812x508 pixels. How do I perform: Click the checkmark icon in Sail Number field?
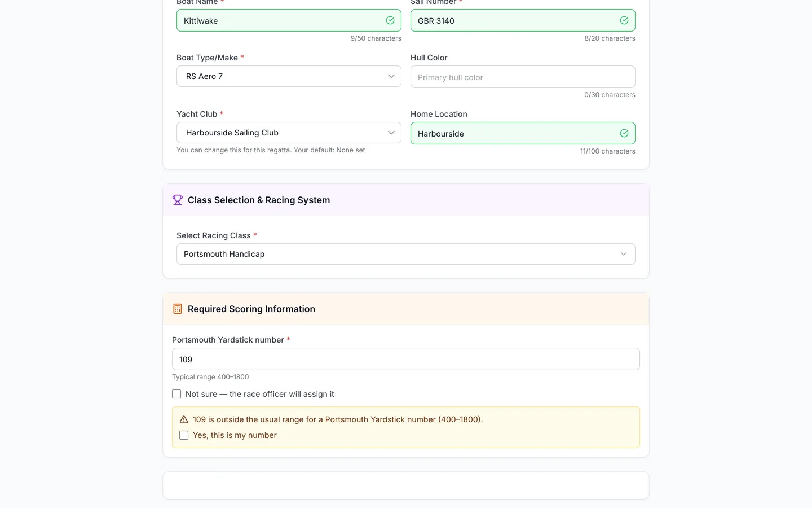coord(624,20)
